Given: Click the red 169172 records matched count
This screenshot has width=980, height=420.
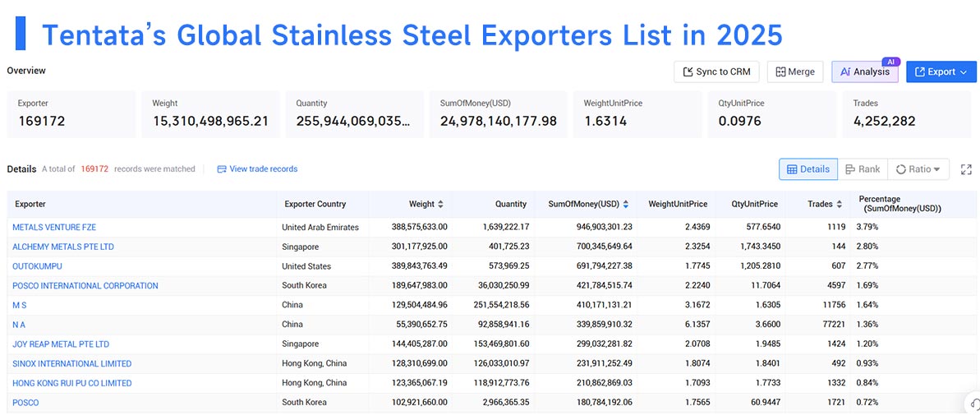Looking at the screenshot, I should (x=94, y=168).
